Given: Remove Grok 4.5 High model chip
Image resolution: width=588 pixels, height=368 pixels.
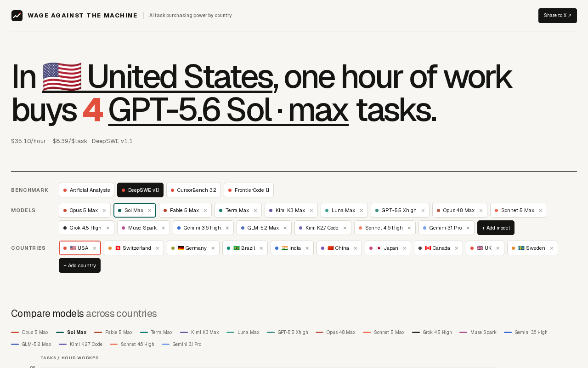Looking at the screenshot, I should click(x=108, y=228).
